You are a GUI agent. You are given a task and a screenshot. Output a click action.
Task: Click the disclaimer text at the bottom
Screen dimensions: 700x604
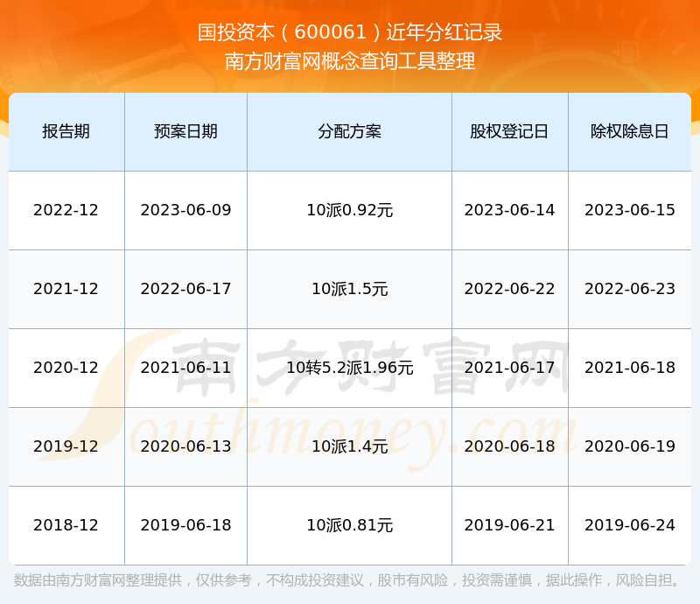[x=347, y=580]
